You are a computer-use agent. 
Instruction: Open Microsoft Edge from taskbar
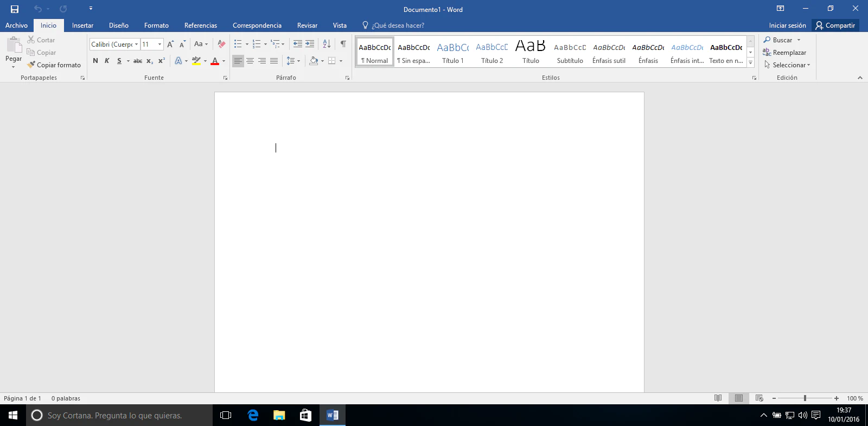253,415
